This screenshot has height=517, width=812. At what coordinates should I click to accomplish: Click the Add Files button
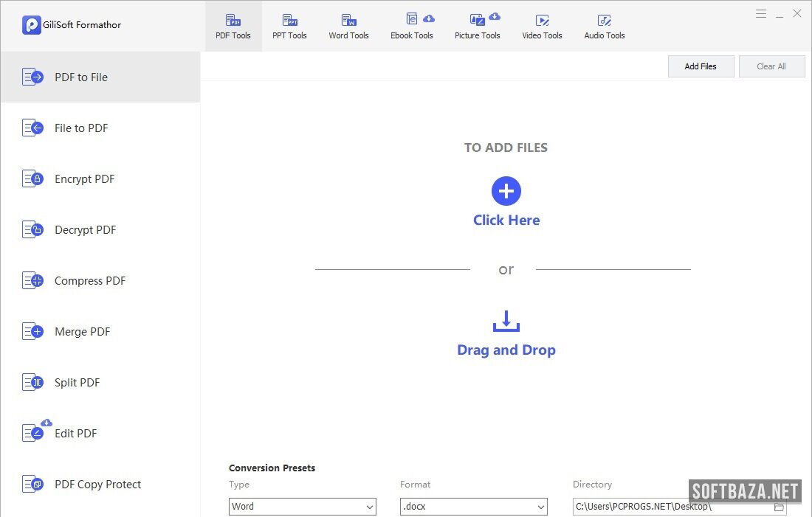[701, 66]
